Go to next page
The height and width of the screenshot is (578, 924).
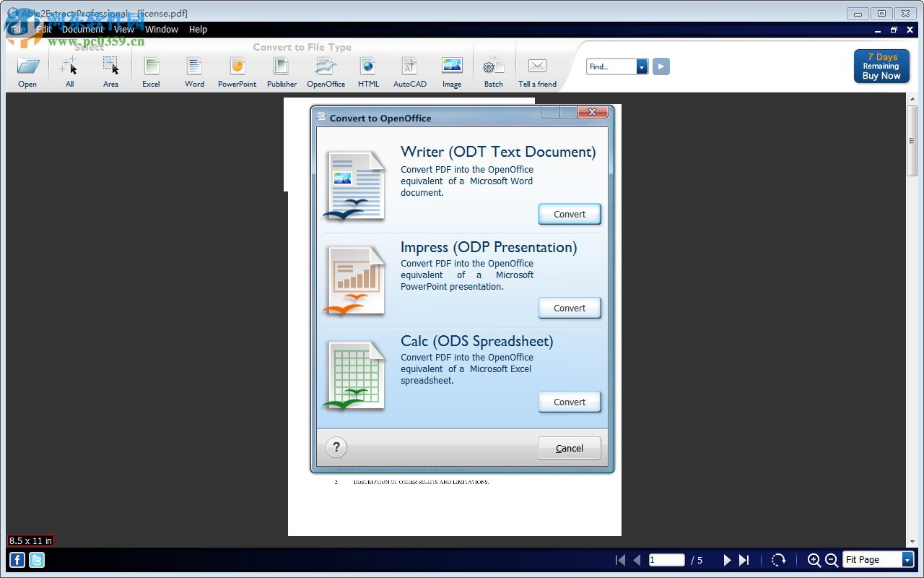[727, 560]
